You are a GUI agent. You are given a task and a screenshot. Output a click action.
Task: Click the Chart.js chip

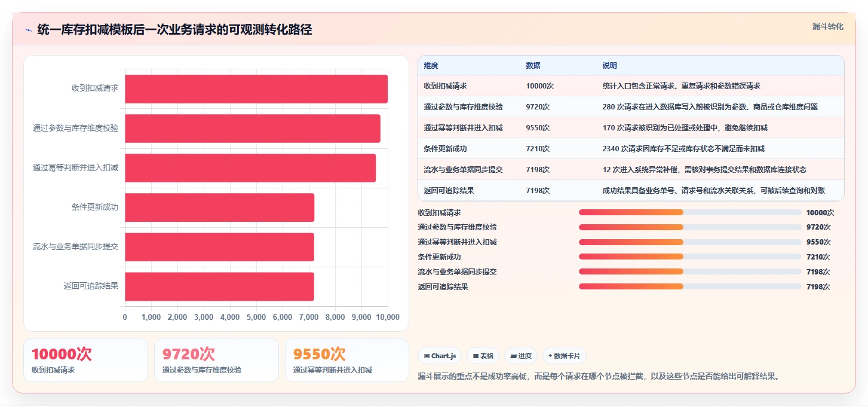440,356
